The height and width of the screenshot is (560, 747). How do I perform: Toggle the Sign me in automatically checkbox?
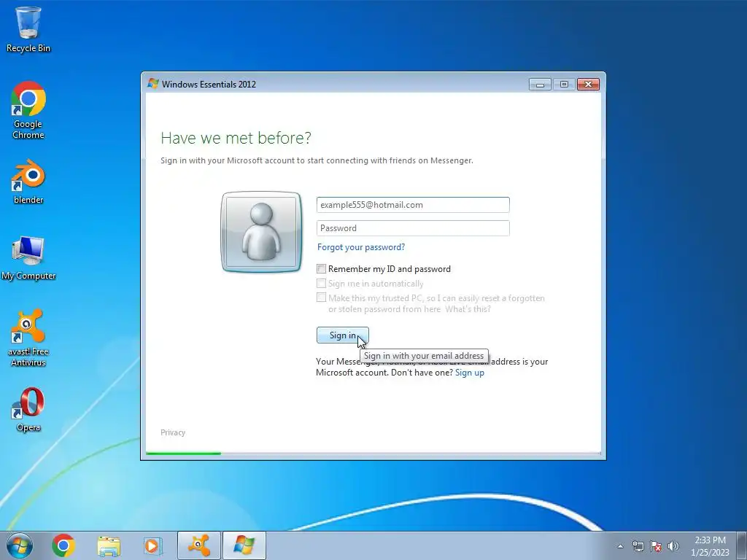click(322, 284)
